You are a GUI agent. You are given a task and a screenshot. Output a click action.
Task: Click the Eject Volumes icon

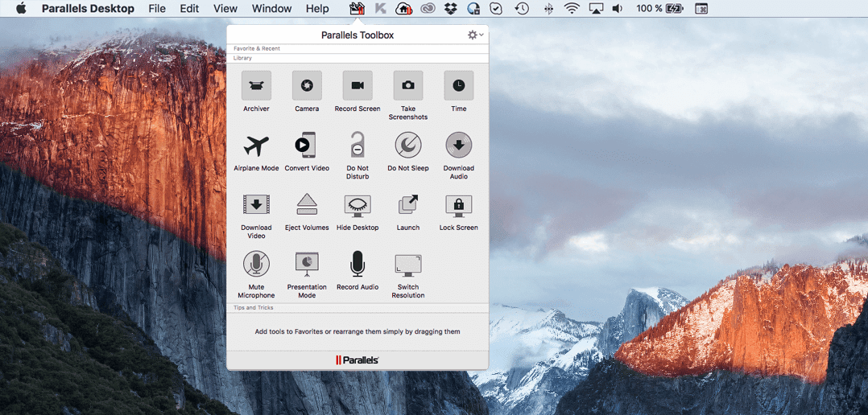(307, 204)
